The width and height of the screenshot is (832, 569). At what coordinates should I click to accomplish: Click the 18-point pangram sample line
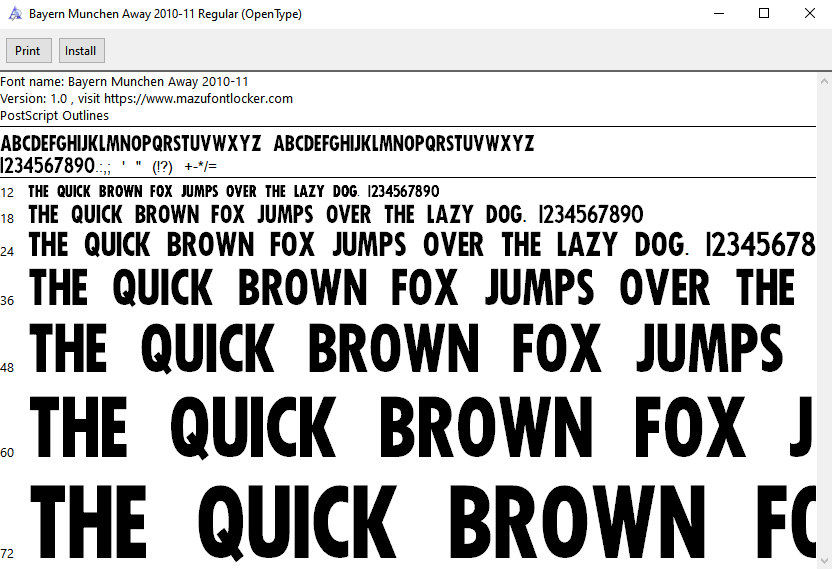point(336,214)
